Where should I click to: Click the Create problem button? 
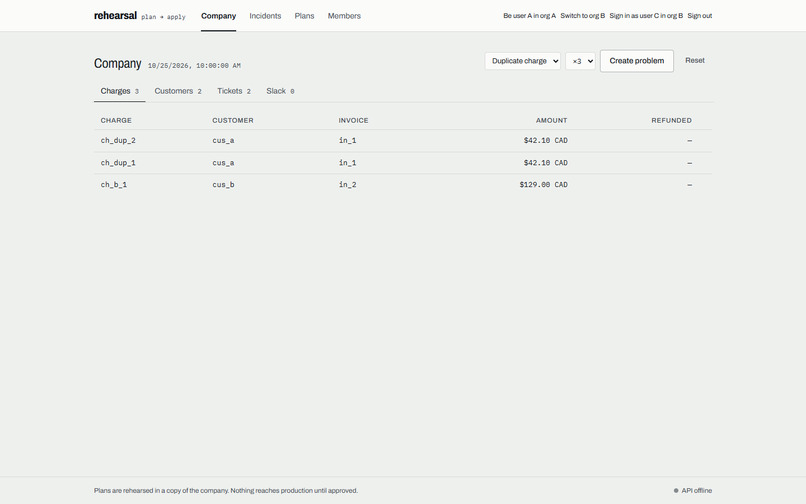pyautogui.click(x=637, y=61)
